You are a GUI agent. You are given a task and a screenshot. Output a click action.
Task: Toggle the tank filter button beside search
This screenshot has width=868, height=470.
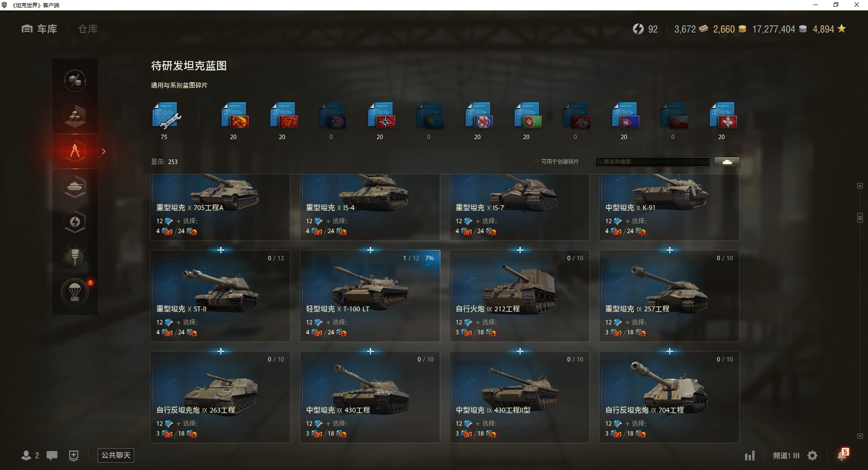727,162
